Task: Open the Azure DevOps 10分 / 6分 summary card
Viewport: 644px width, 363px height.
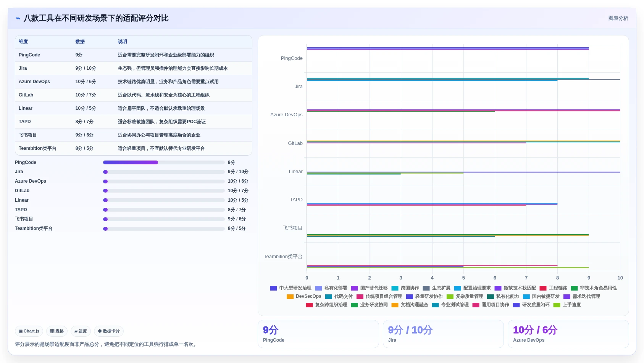Action: (568, 334)
